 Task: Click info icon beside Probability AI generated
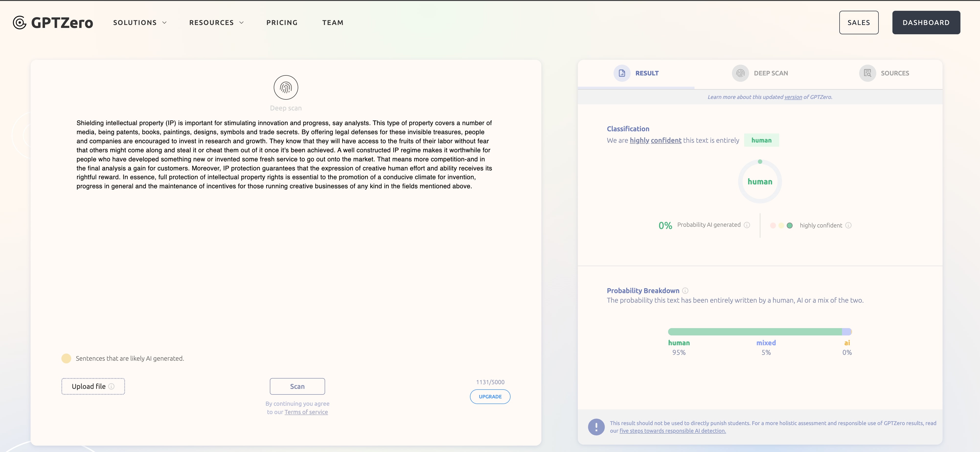coord(747,225)
